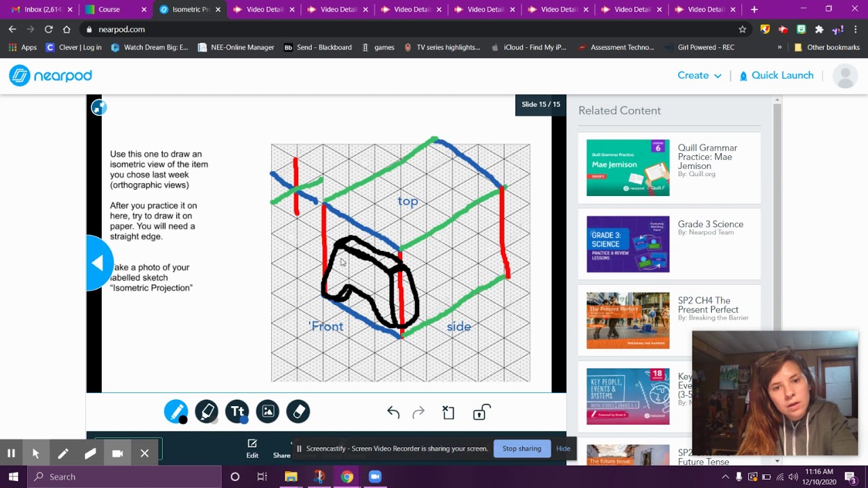Open the Quill Grammar Practice thumbnail
The width and height of the screenshot is (868, 488).
tap(628, 168)
